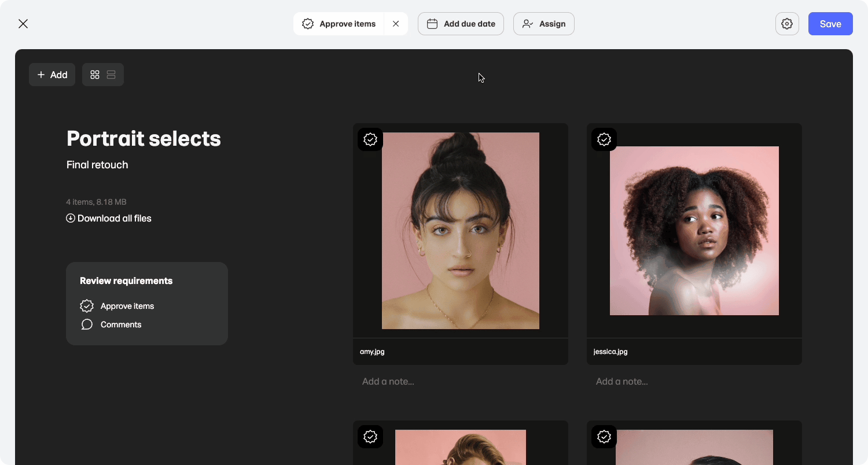868x465 pixels.
Task: Click the Final retouch subtitle
Action: [x=97, y=165]
